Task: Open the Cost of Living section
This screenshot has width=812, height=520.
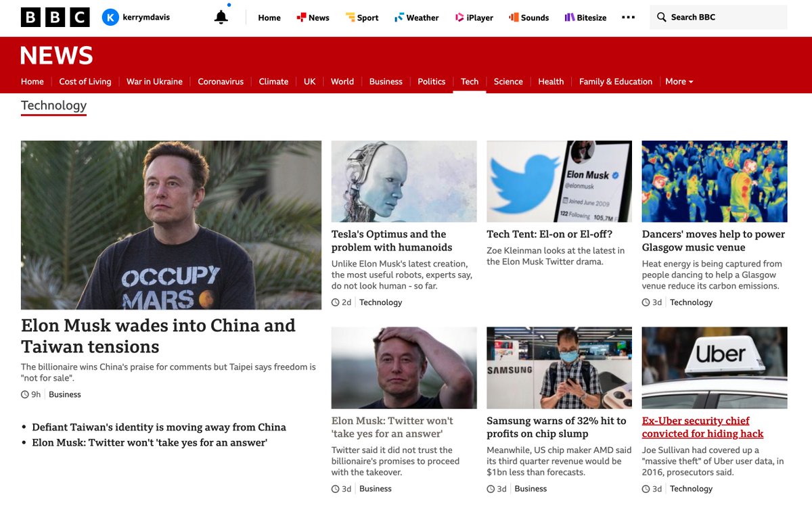Action: click(x=85, y=81)
